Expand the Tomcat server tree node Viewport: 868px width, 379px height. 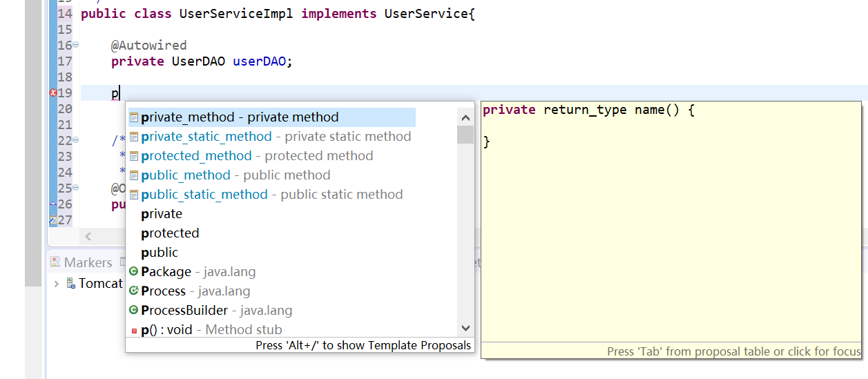57,284
